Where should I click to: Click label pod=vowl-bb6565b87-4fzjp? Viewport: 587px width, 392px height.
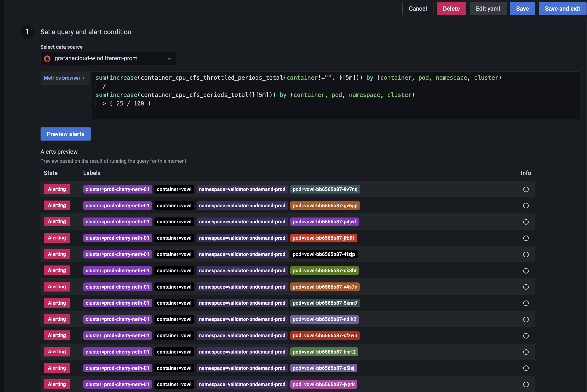coord(324,254)
